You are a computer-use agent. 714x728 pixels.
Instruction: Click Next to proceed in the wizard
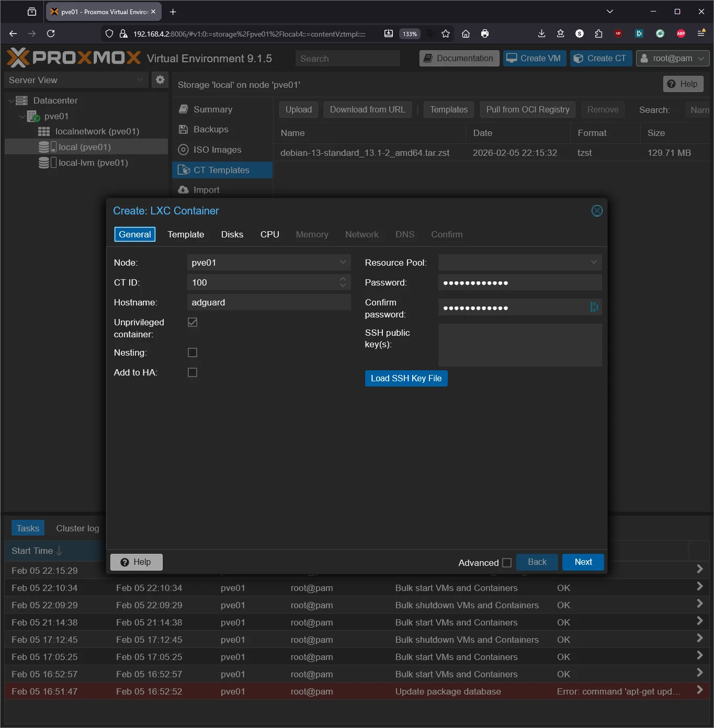(x=583, y=562)
